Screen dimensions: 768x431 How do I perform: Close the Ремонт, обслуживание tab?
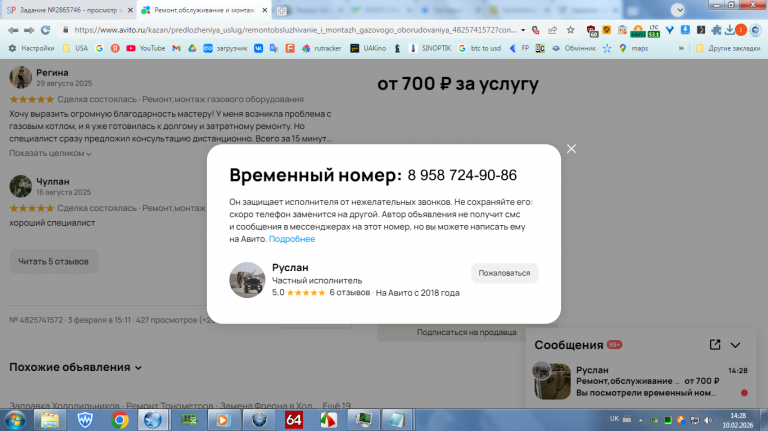click(x=264, y=10)
